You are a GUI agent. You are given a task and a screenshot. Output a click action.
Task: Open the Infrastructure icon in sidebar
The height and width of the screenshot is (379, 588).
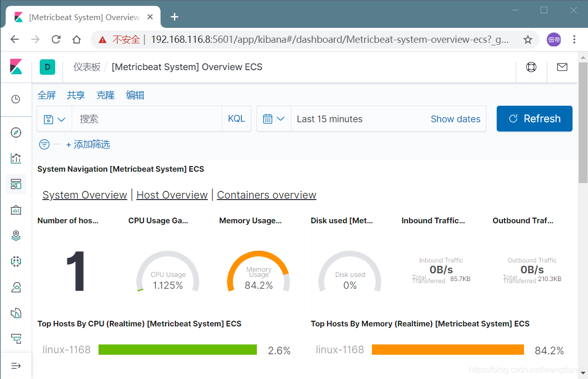click(16, 287)
